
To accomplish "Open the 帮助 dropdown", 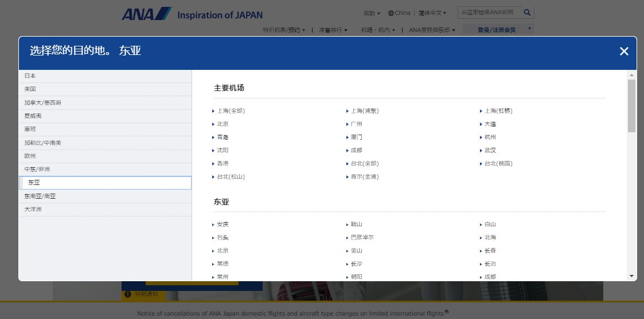I will coord(372,13).
